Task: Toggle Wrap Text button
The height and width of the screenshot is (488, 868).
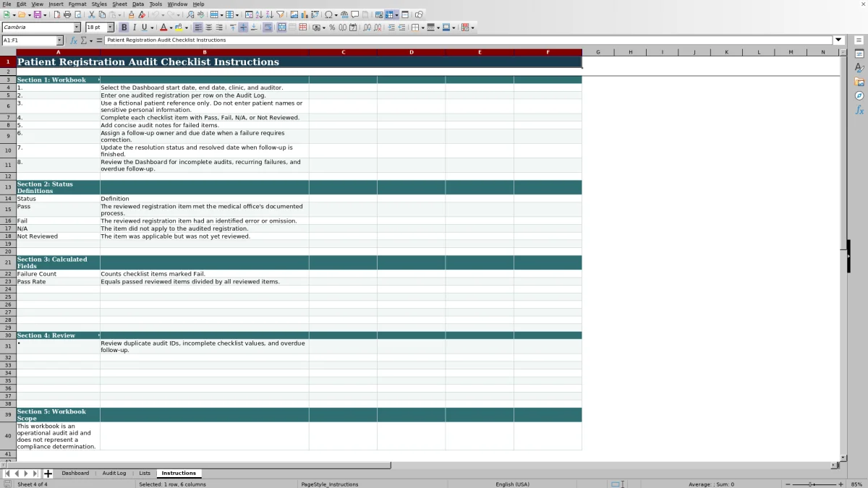Action: pyautogui.click(x=268, y=27)
